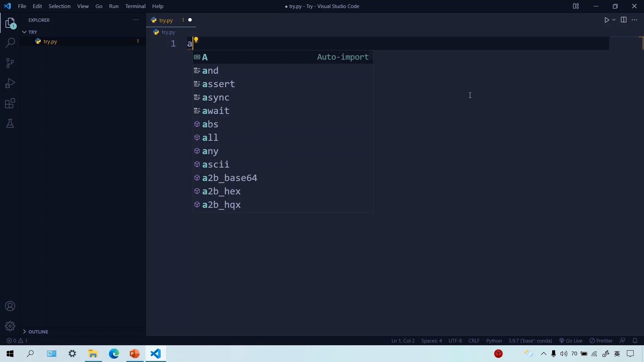644x362 pixels.
Task: Open the Explorer view in activity bar
Action: (x=10, y=23)
